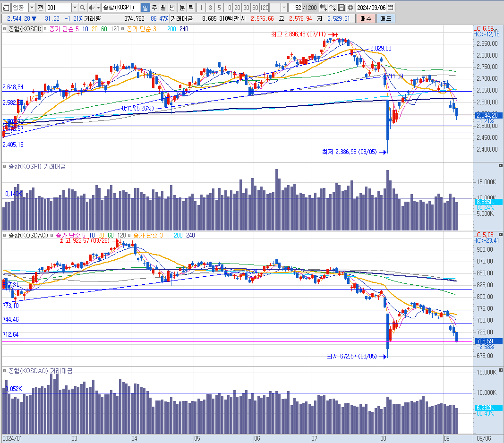Click the KOSPI 20-day moving average label
The height and width of the screenshot is (443, 504).
tap(94, 29)
